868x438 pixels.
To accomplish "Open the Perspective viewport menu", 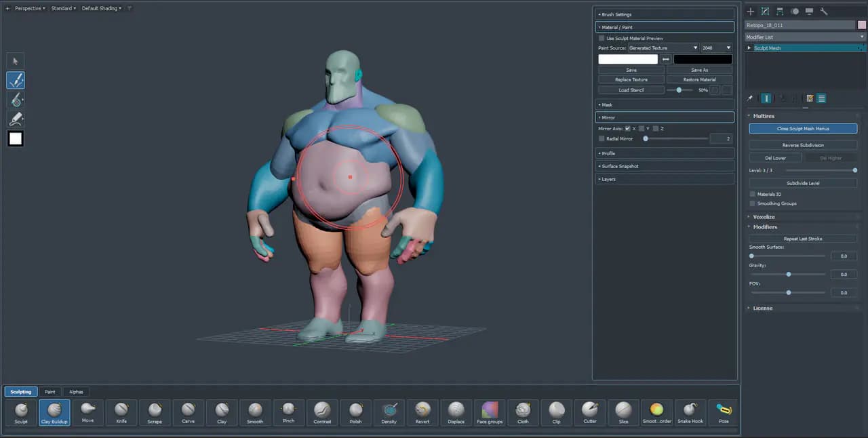I will click(31, 8).
